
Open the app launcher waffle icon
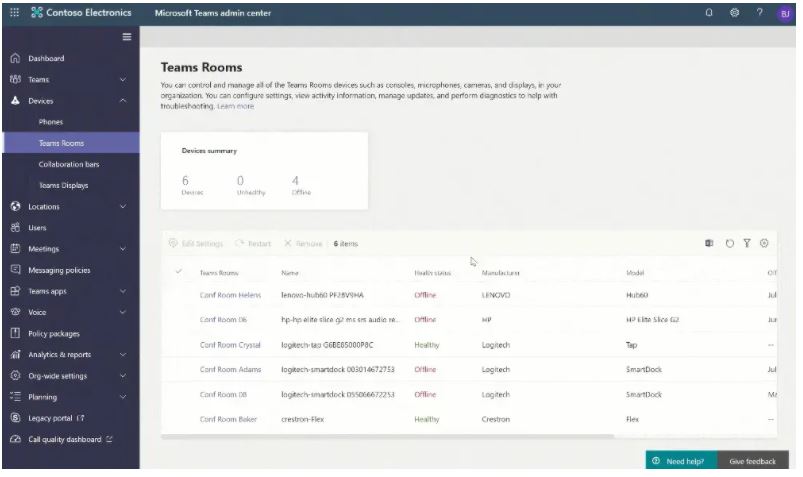coord(14,12)
